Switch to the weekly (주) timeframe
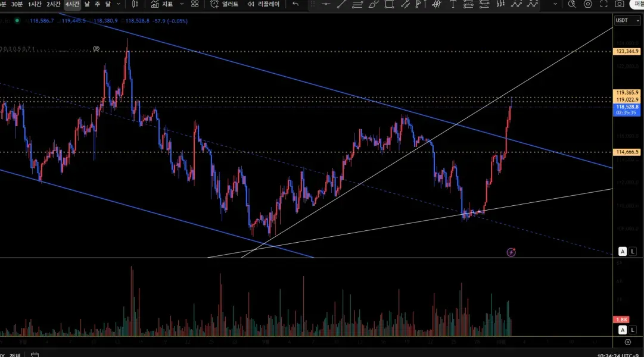644x357 pixels. click(x=98, y=4)
